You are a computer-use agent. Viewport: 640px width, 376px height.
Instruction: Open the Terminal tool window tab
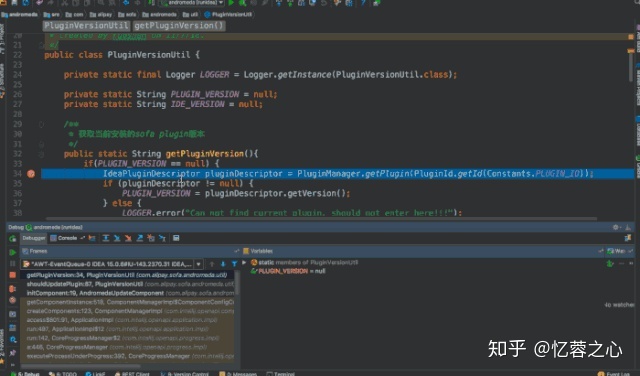pos(280,374)
